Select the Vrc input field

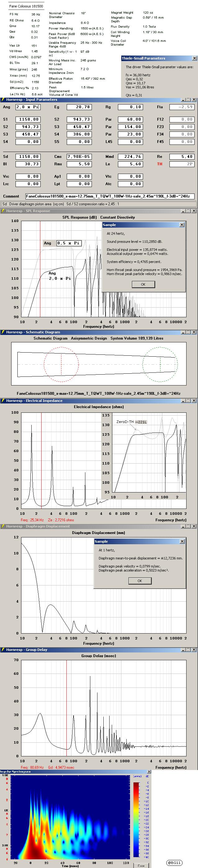28,176
